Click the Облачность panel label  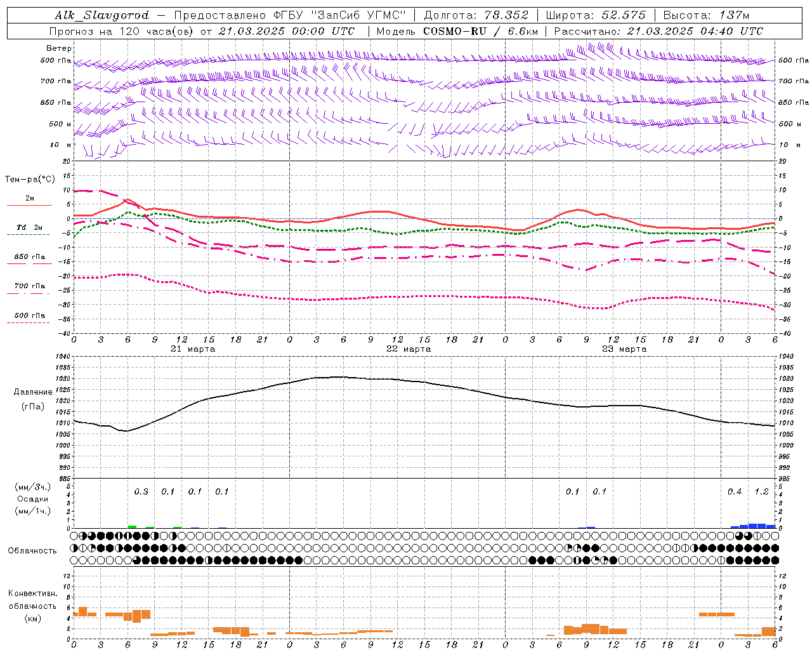click(32, 551)
